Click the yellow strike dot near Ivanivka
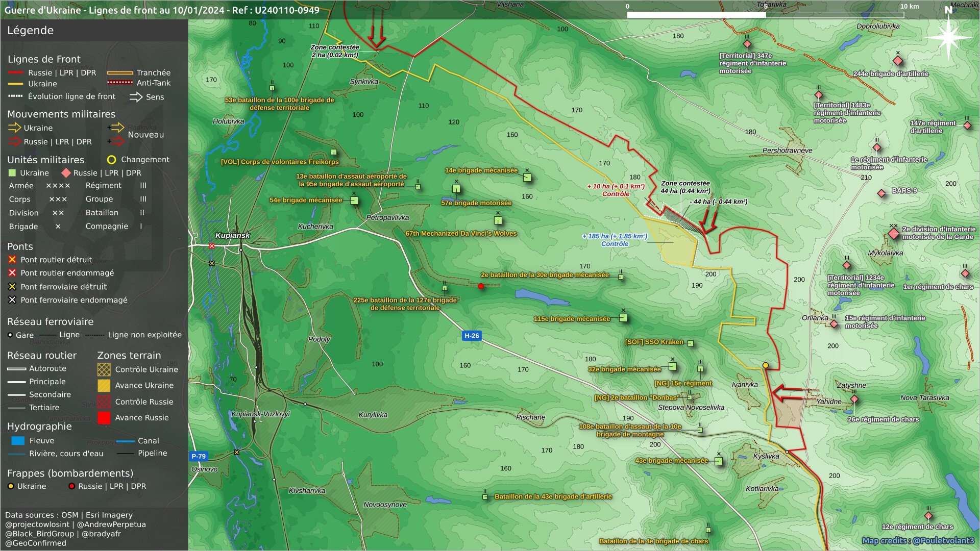This screenshot has width=980, height=551. 766,365
